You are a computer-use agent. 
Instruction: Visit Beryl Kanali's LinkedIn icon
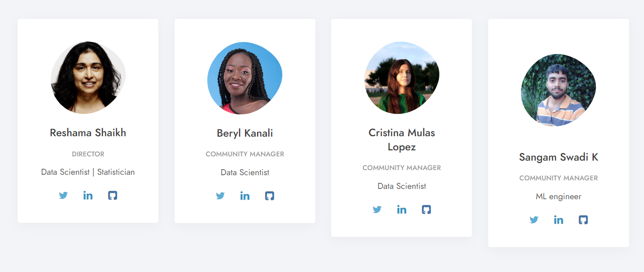point(245,196)
